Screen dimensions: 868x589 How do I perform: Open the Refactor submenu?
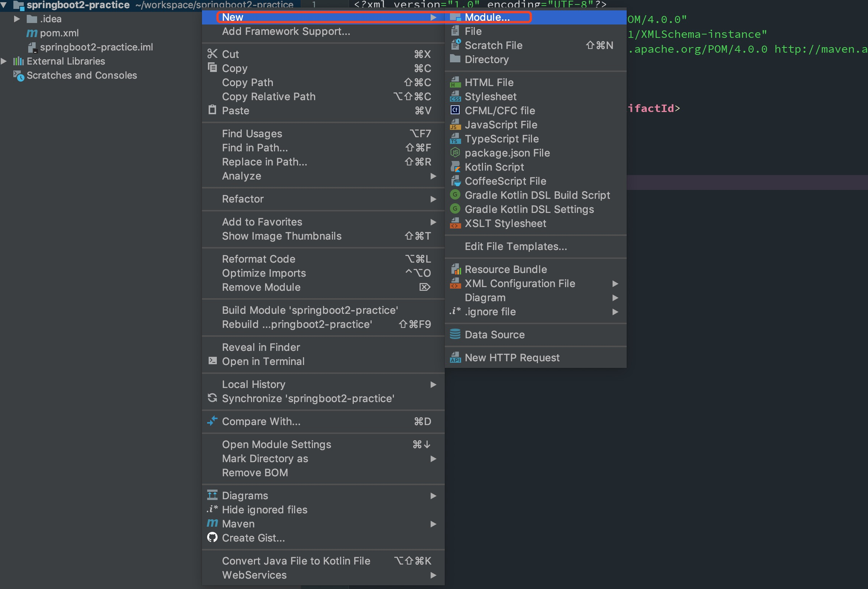click(243, 199)
